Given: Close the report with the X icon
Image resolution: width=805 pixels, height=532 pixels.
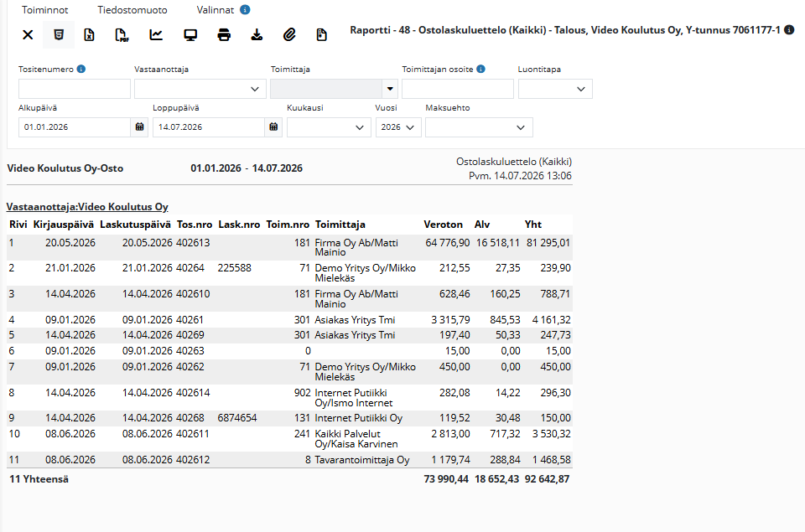Looking at the screenshot, I should (28, 35).
